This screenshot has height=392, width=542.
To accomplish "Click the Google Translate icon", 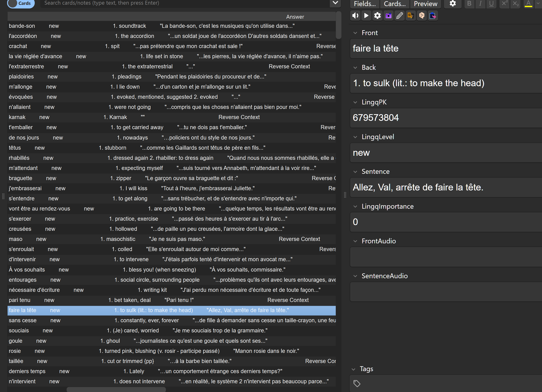I will [411, 16].
